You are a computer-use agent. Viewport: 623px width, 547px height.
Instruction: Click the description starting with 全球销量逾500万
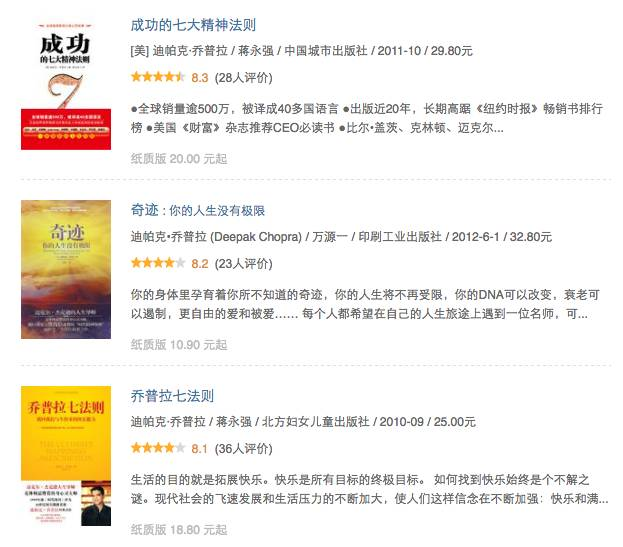[x=367, y=118]
